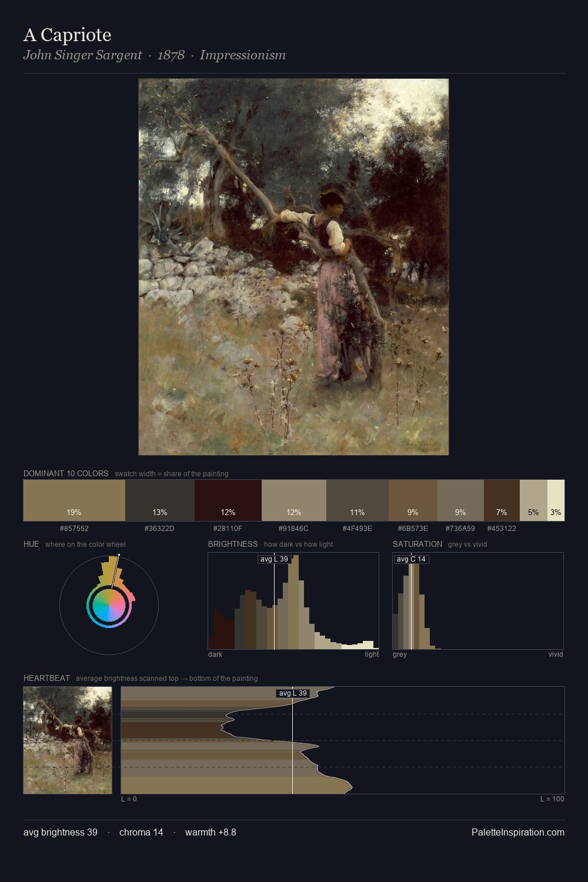Click the hex code #6B573E
This screenshot has width=588, height=882.
pos(413,529)
